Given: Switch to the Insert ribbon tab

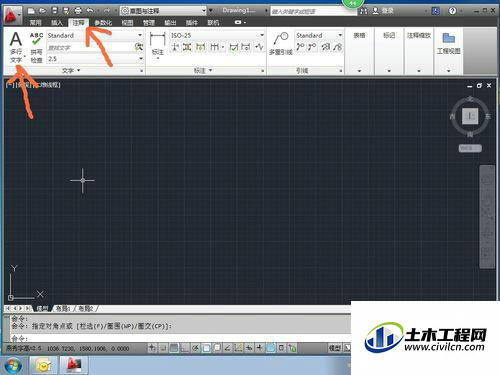Looking at the screenshot, I should (57, 23).
